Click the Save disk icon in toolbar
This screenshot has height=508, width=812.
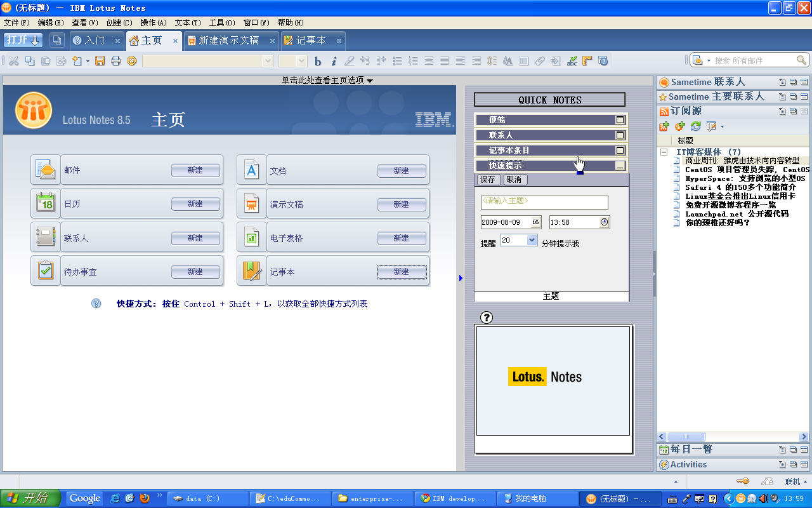coord(100,61)
